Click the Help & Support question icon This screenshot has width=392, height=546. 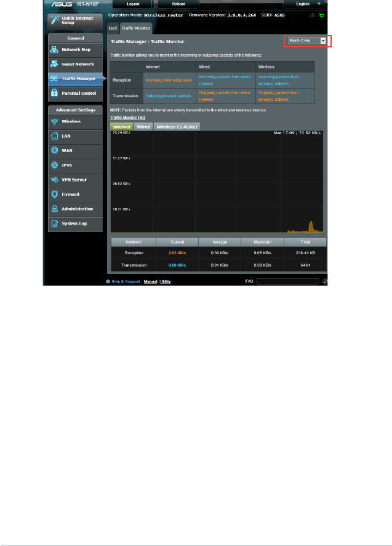click(108, 281)
